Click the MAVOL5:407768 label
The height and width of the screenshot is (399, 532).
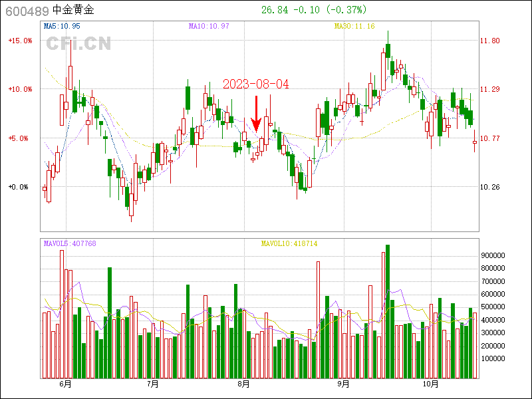coord(70,243)
